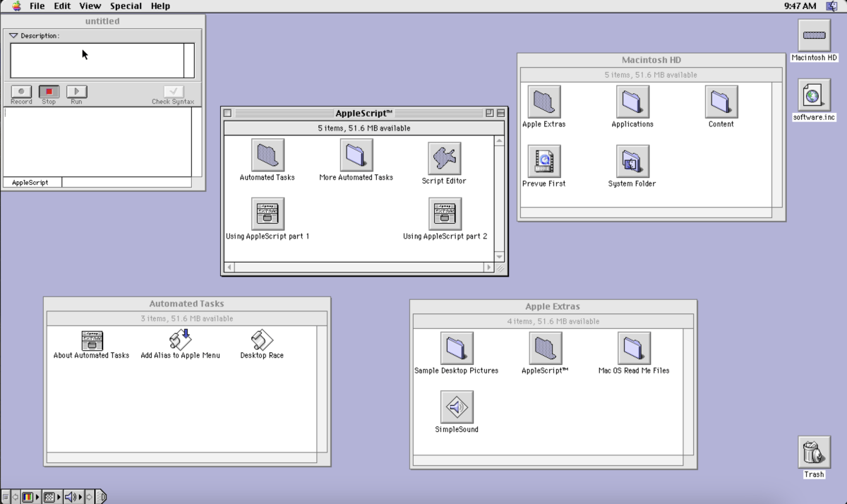Expand the monitor color depth control strip module

(28, 497)
